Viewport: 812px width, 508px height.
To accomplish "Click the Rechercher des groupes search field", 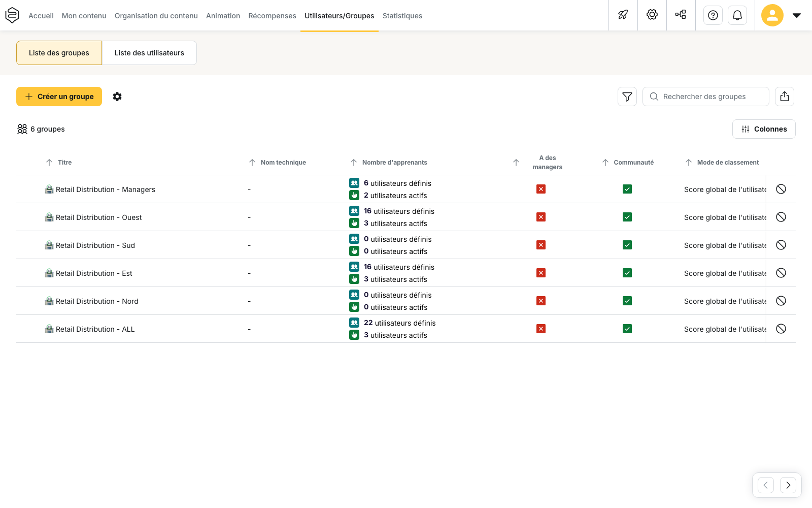I will pos(706,97).
